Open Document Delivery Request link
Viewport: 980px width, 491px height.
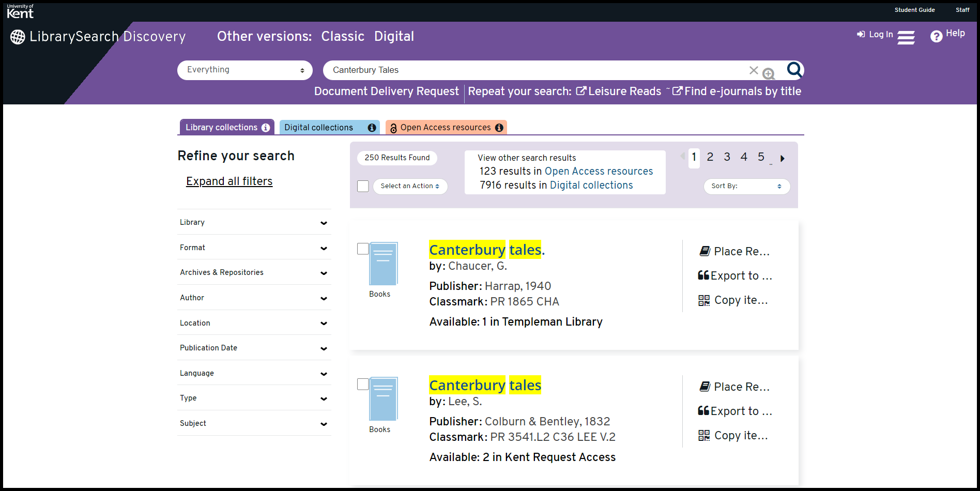pos(386,91)
